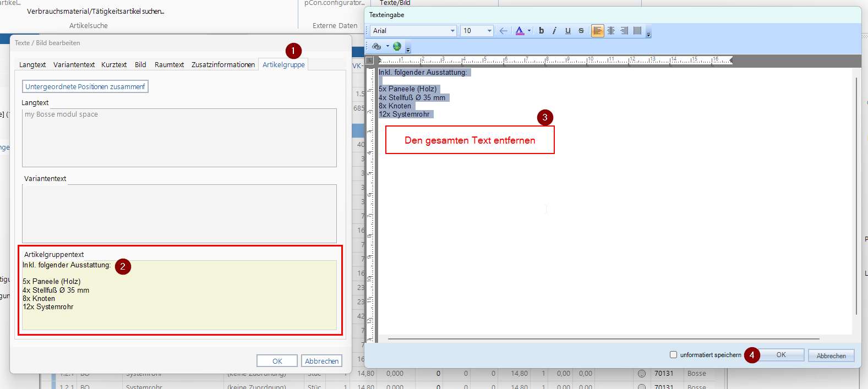Confirm Texteingabe dialog with OK
The height and width of the screenshot is (389, 868).
tap(780, 355)
